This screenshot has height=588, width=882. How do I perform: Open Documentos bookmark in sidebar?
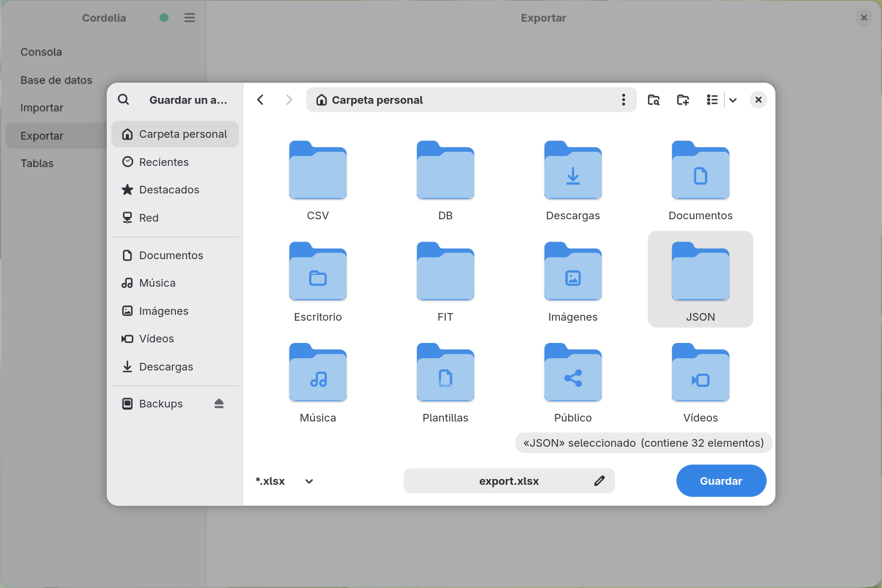175,255
